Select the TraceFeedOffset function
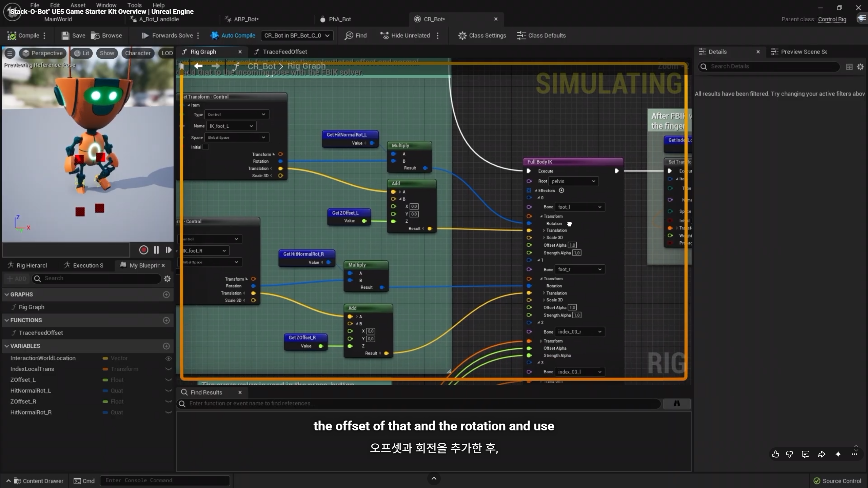The width and height of the screenshot is (868, 488). point(41,333)
